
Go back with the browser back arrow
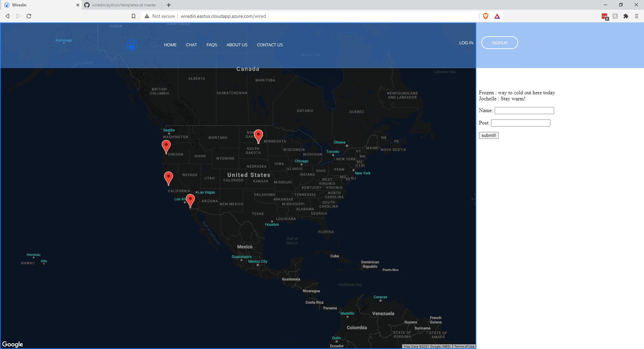[x=7, y=16]
